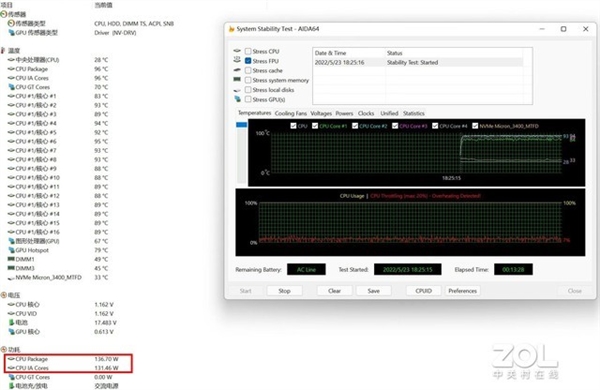Image resolution: width=600 pixels, height=390 pixels.
Task: Open the CPUID panel
Action: click(x=423, y=291)
